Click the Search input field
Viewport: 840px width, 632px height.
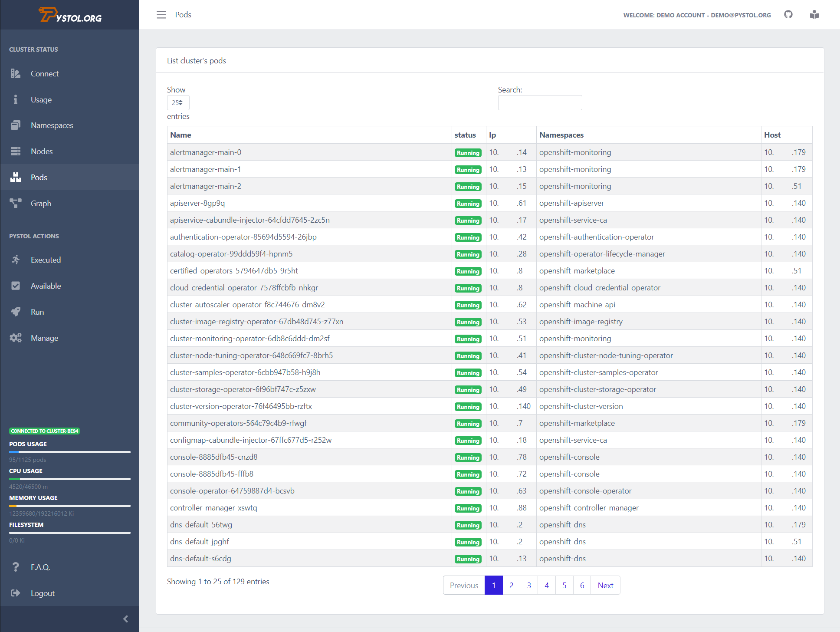click(x=540, y=103)
